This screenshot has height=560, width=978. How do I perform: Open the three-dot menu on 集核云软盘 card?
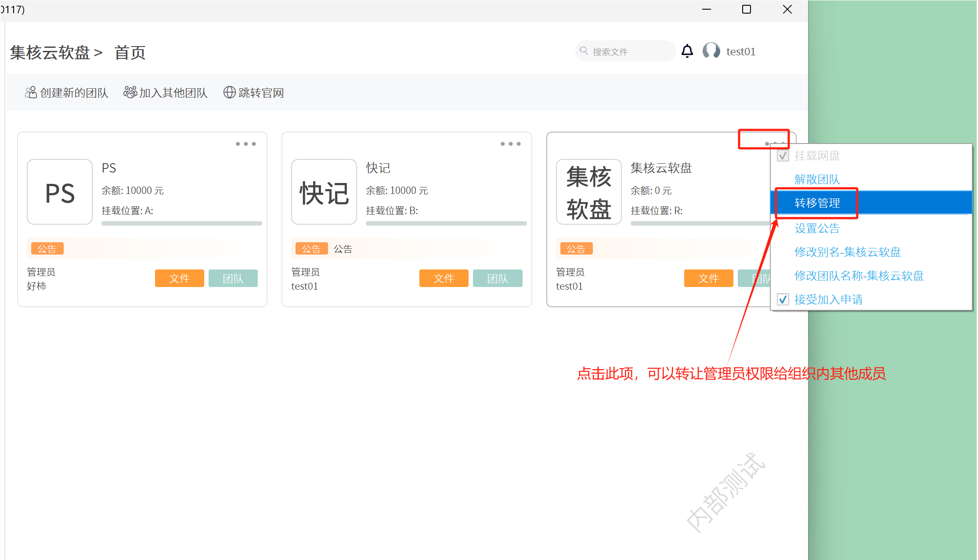(x=774, y=144)
